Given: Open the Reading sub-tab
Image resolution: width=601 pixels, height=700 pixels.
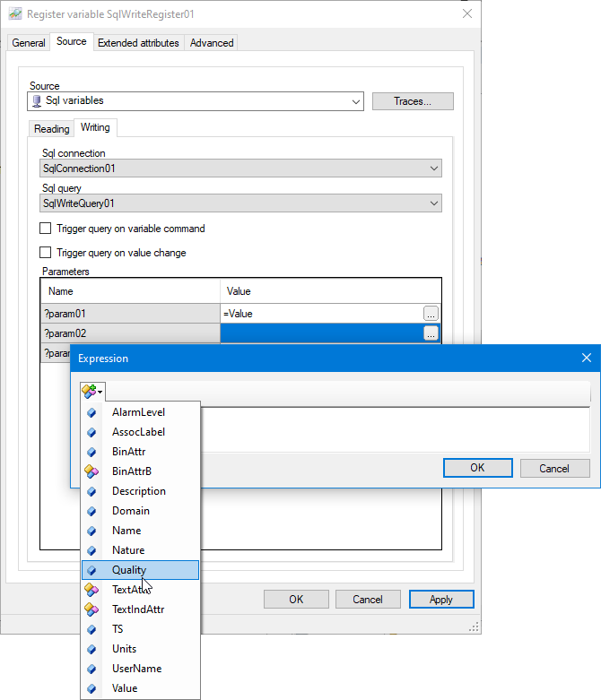Looking at the screenshot, I should 52,129.
